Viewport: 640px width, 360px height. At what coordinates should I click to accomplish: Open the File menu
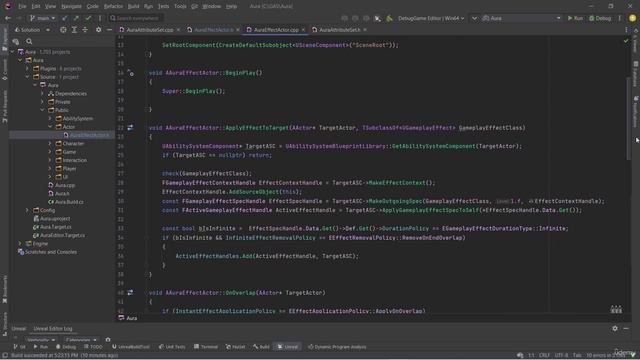(x=22, y=6)
